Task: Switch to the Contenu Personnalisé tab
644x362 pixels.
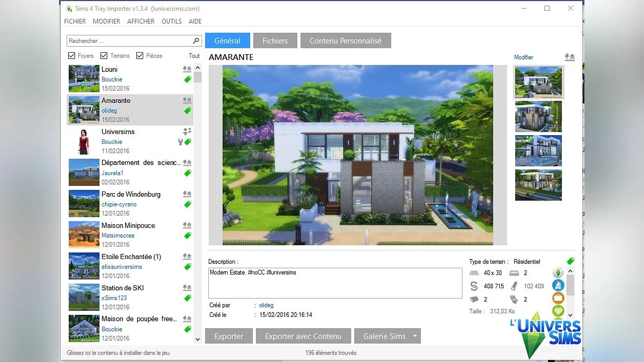Action: click(x=346, y=40)
